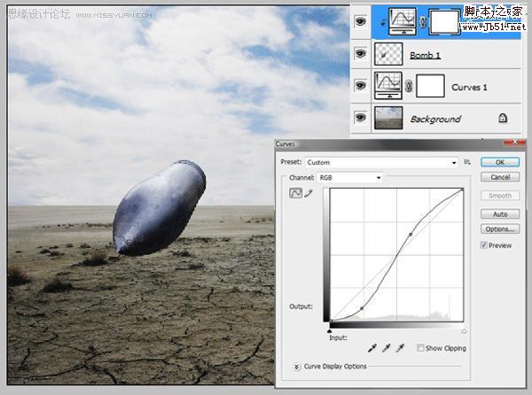
Task: Select the edit points curve tool
Action: click(x=295, y=193)
